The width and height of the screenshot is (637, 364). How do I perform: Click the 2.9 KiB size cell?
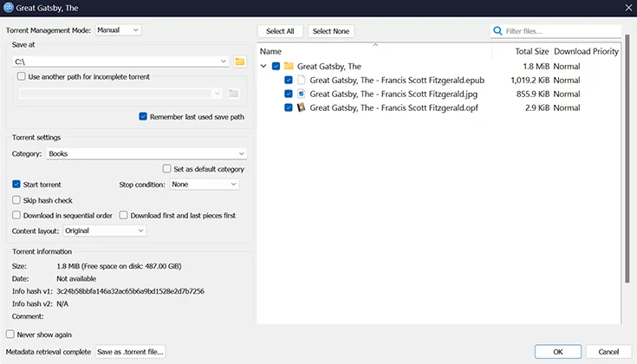[537, 107]
